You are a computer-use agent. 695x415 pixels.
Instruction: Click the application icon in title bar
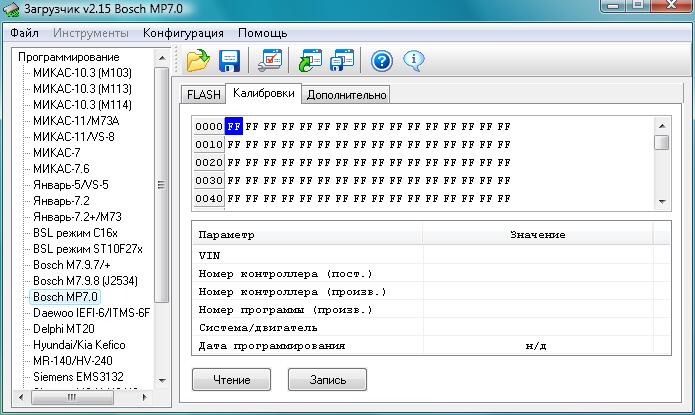click(11, 9)
